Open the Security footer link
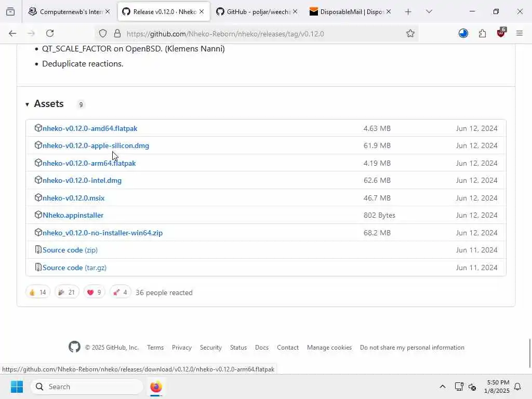 pyautogui.click(x=211, y=348)
